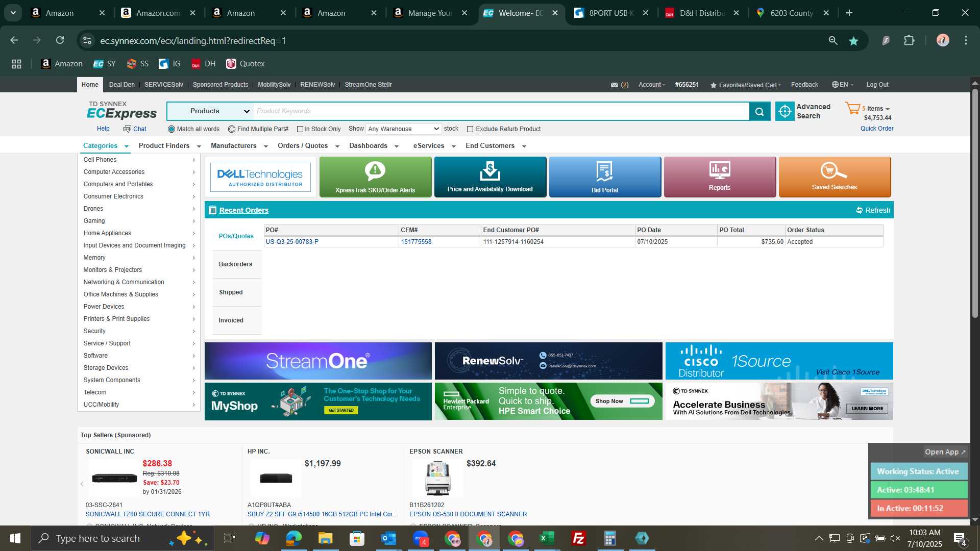980x551 pixels.
Task: Open Price and Availability Download tile
Action: coord(490,177)
